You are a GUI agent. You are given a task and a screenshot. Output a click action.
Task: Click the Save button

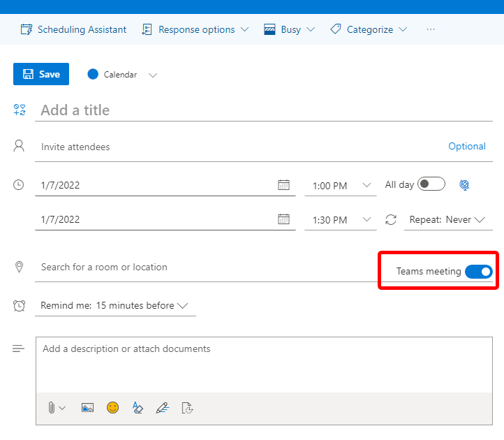41,74
